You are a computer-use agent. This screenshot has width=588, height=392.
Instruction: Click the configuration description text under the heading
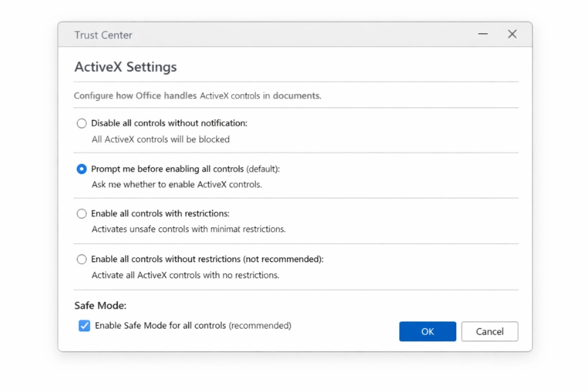pyautogui.click(x=197, y=95)
